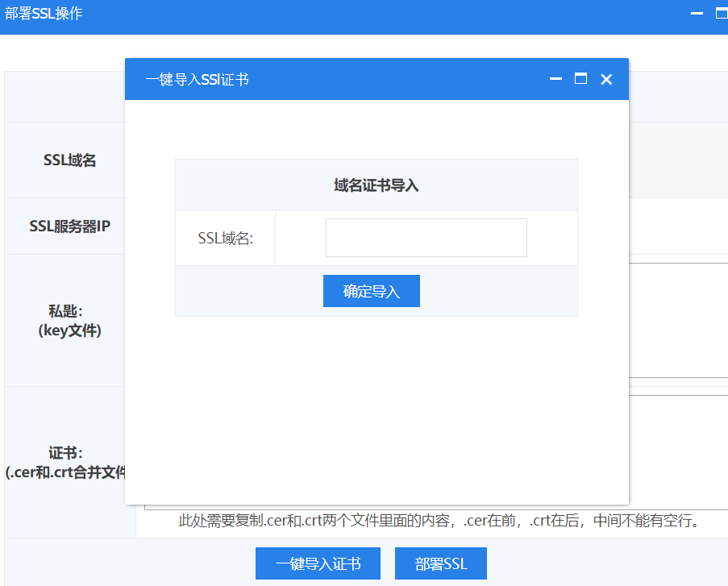This screenshot has height=586, width=728.
Task: Click the SSL服务器IP row label
Action: (x=69, y=226)
